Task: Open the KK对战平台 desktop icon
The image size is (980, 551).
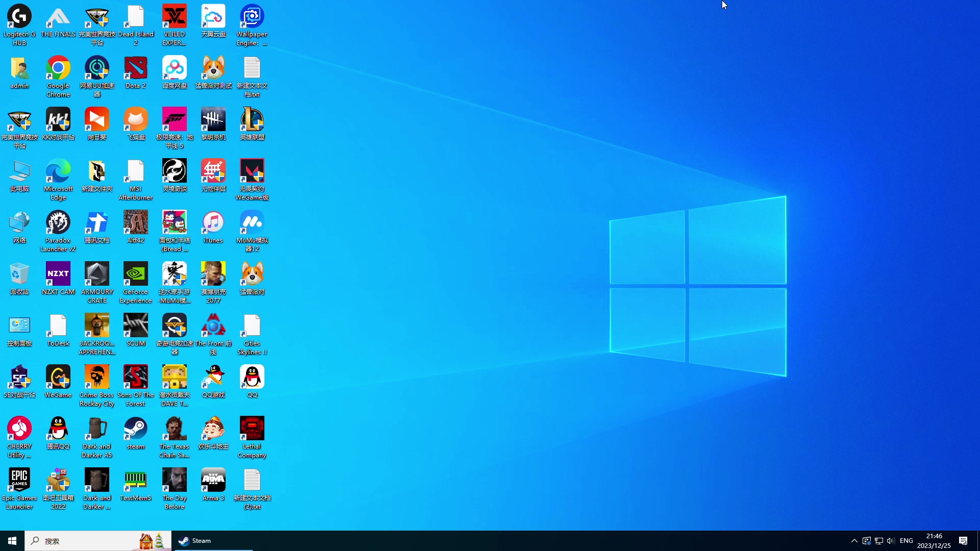Action: [x=58, y=123]
